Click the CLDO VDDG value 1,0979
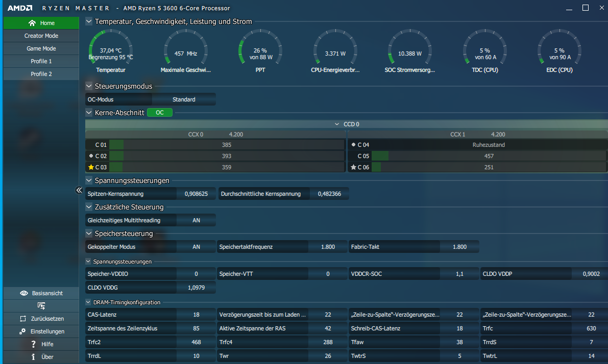 click(x=196, y=288)
